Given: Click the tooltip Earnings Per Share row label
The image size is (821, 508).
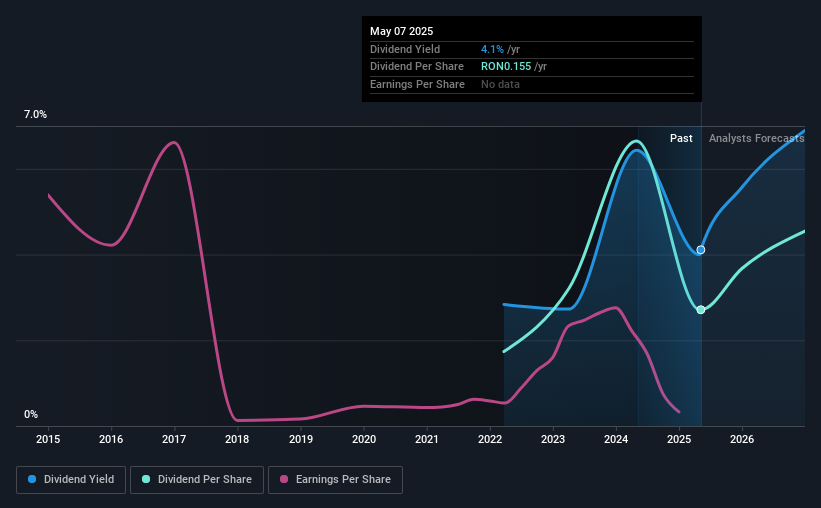Looking at the screenshot, I should (x=417, y=84).
